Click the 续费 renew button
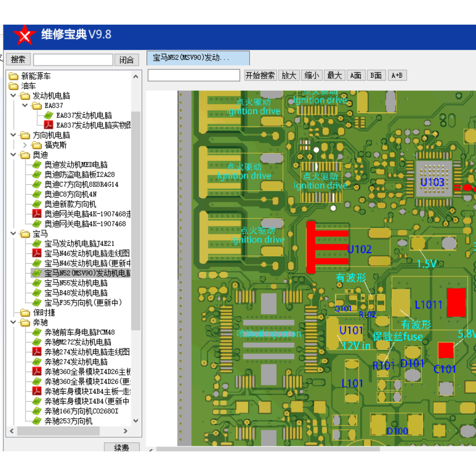476x476 pixels. (122, 448)
